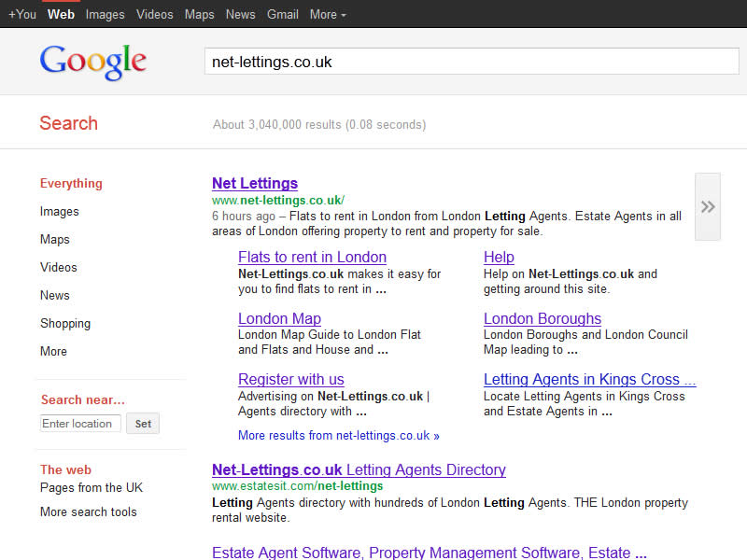Open Flats to rent in London sitelink

312,258
